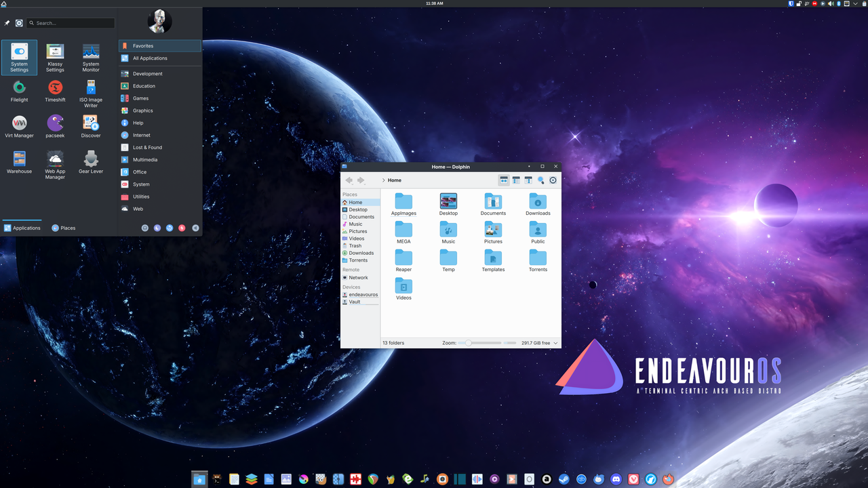This screenshot has height=488, width=868.
Task: Open Dolphin search tool
Action: pos(540,180)
